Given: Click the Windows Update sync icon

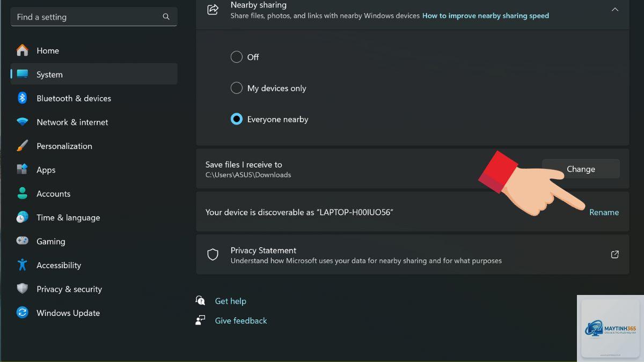Looking at the screenshot, I should pyautogui.click(x=23, y=313).
